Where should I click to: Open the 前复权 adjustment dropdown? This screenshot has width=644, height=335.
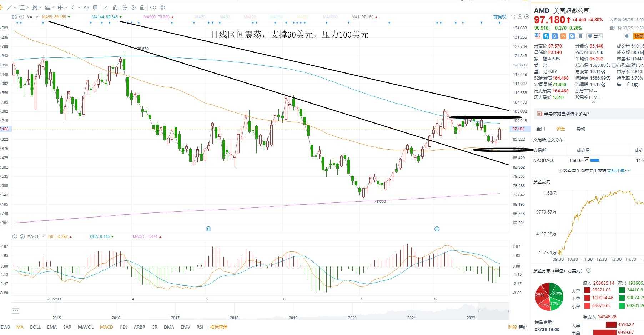pyautogui.click(x=500, y=17)
